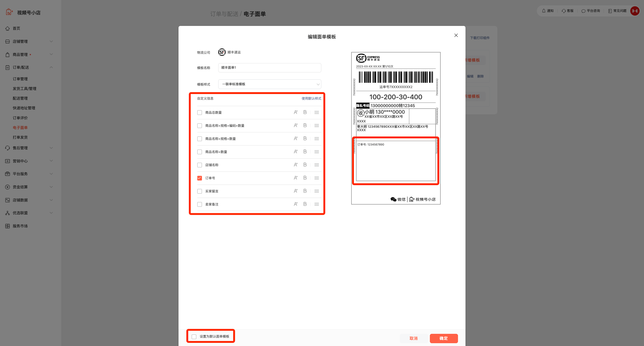This screenshot has width=644, height=346.
Task: Increase font size for 商品总数量 row
Action: [x=295, y=112]
